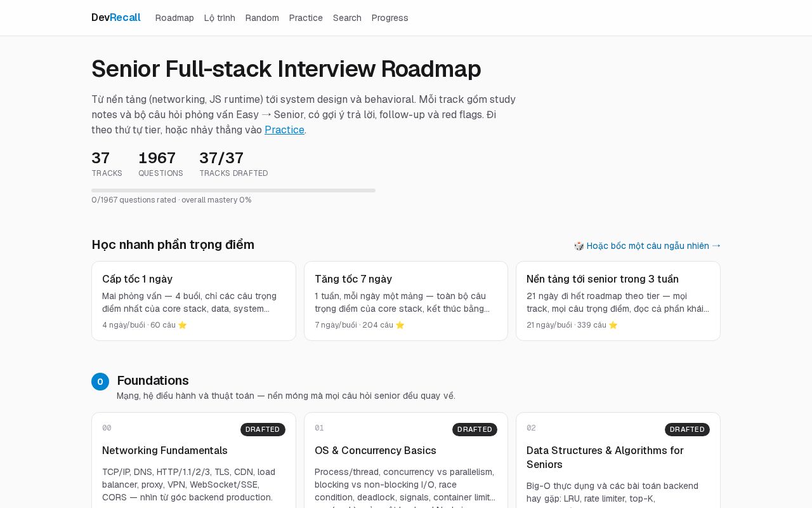Click the DRAFTED badge on Data Structures card

(687, 429)
